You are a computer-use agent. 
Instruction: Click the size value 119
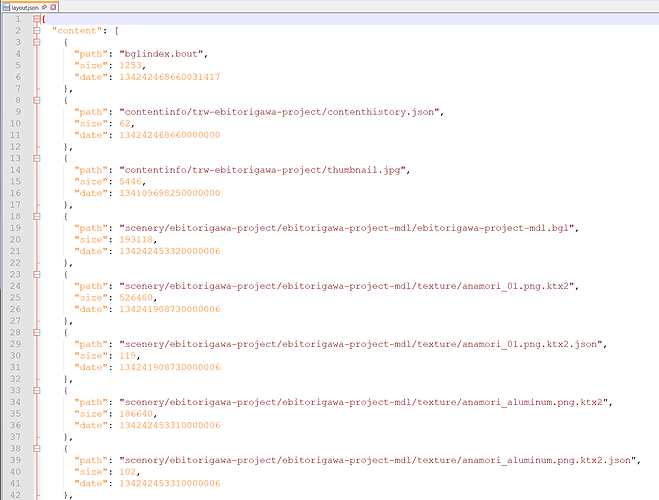coord(128,355)
